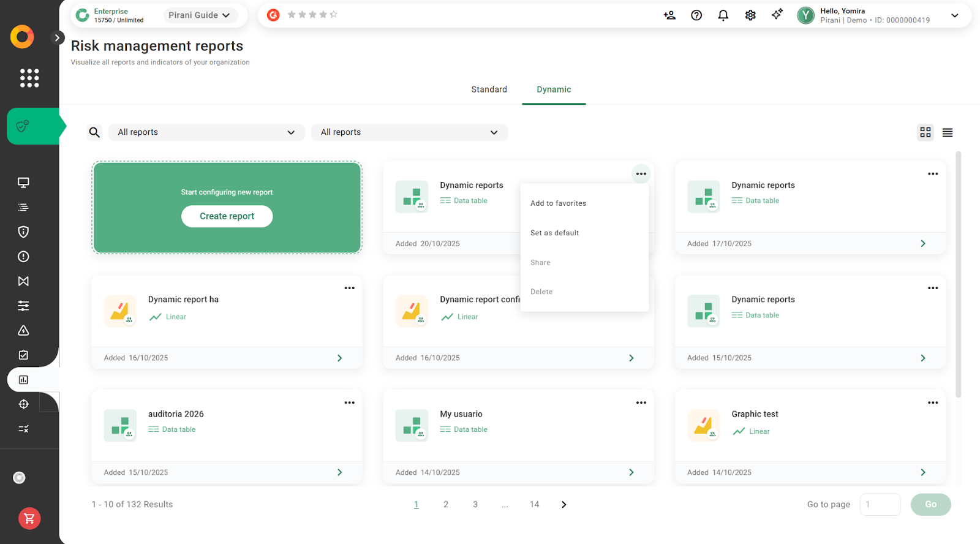Go to page 2 of results
Screen dimensions: 980x544
[446, 505]
